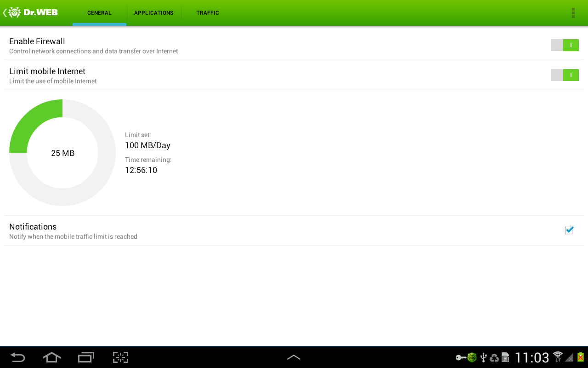Toggle the Limit mobile Internet switch
The image size is (588, 368).
click(x=565, y=75)
